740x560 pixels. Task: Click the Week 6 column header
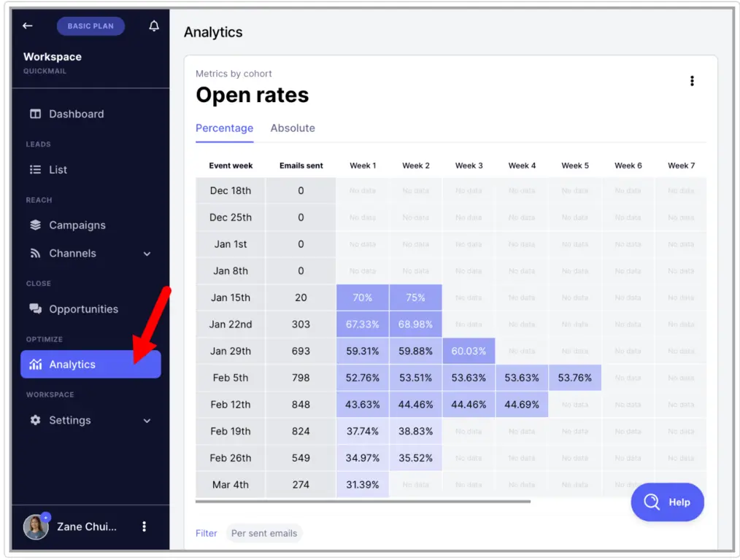[628, 166]
